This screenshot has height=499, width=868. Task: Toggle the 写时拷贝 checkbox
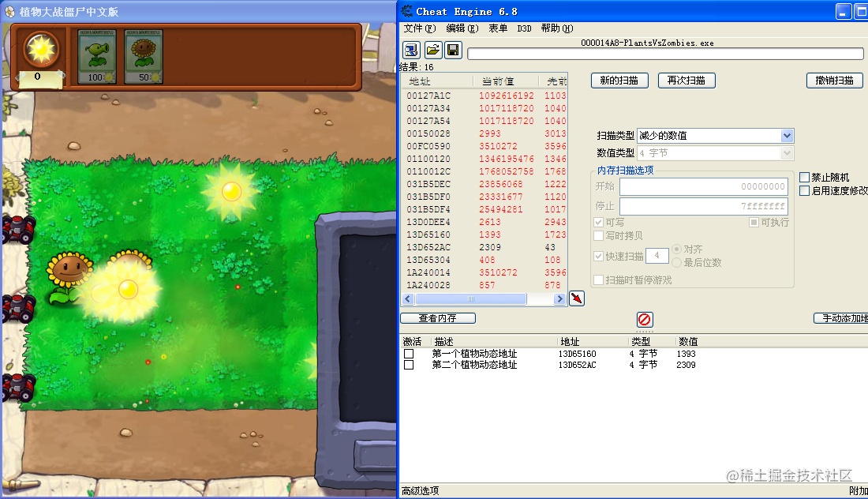(598, 235)
